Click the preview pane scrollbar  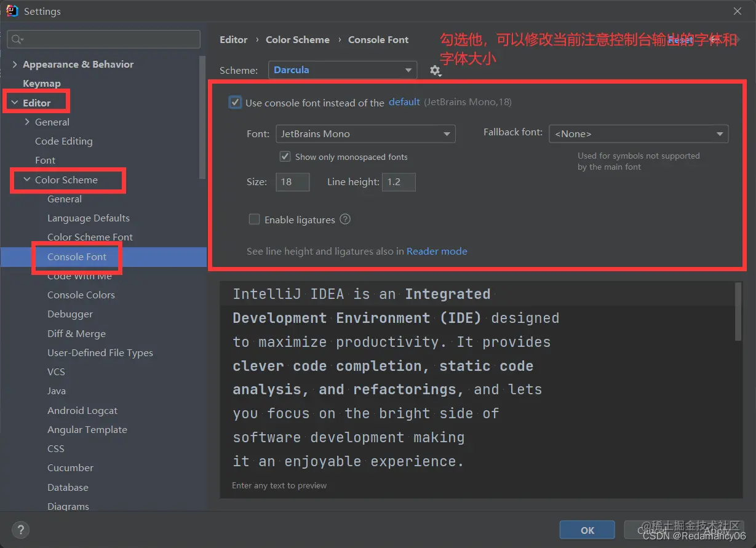[739, 312]
